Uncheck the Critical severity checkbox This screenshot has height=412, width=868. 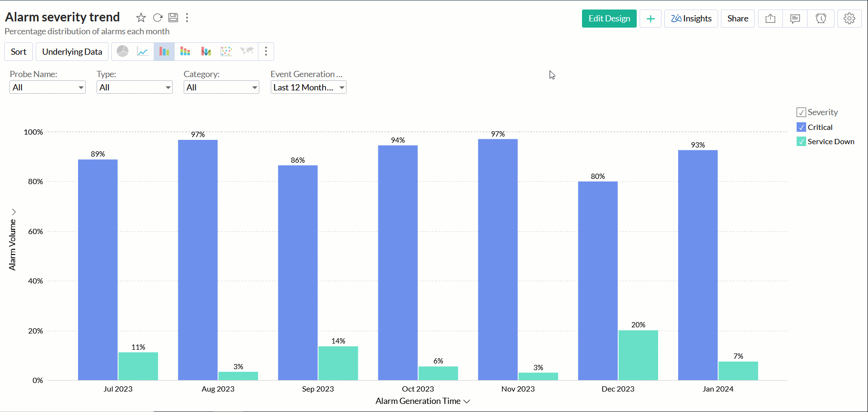point(801,128)
